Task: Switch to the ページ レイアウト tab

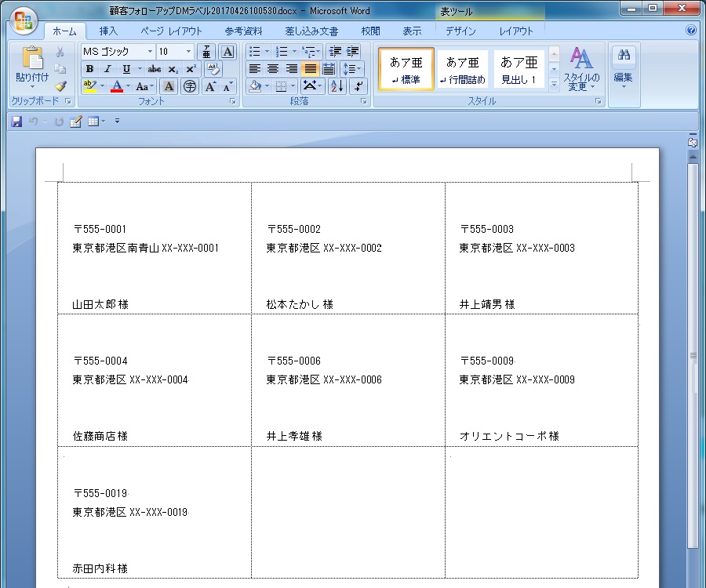Action: (x=172, y=31)
